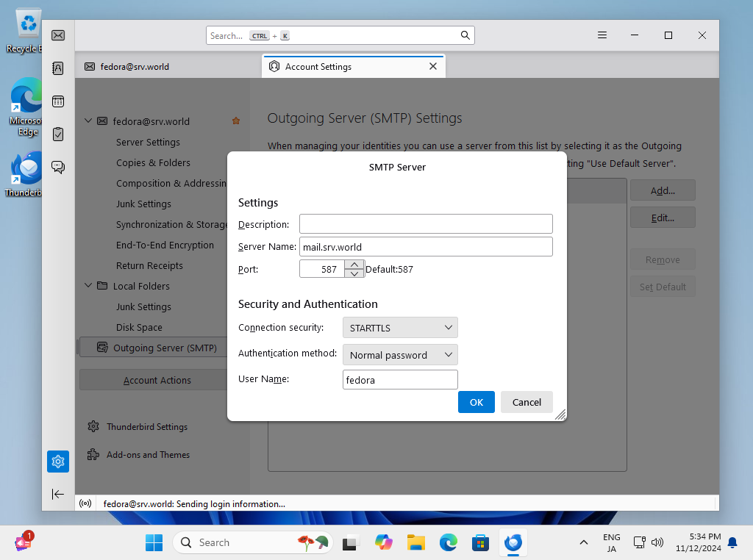Screen dimensions: 753x560
Task: Open the Mail space icon in sidebar
Action: click(58, 35)
